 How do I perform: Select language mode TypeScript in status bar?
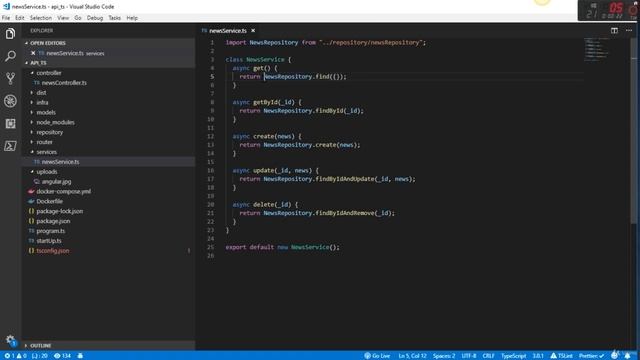click(x=513, y=356)
